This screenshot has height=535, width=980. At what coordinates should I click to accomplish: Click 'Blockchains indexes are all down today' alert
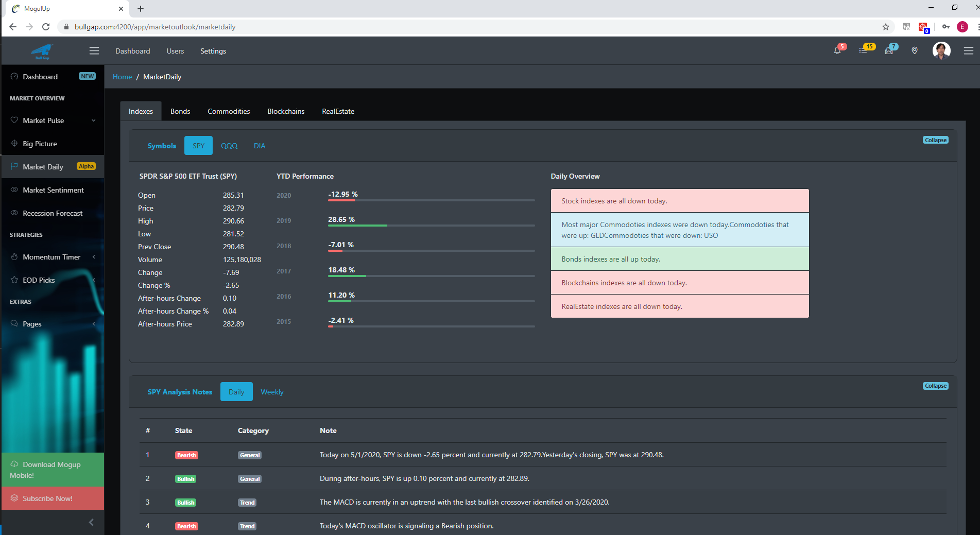[680, 283]
